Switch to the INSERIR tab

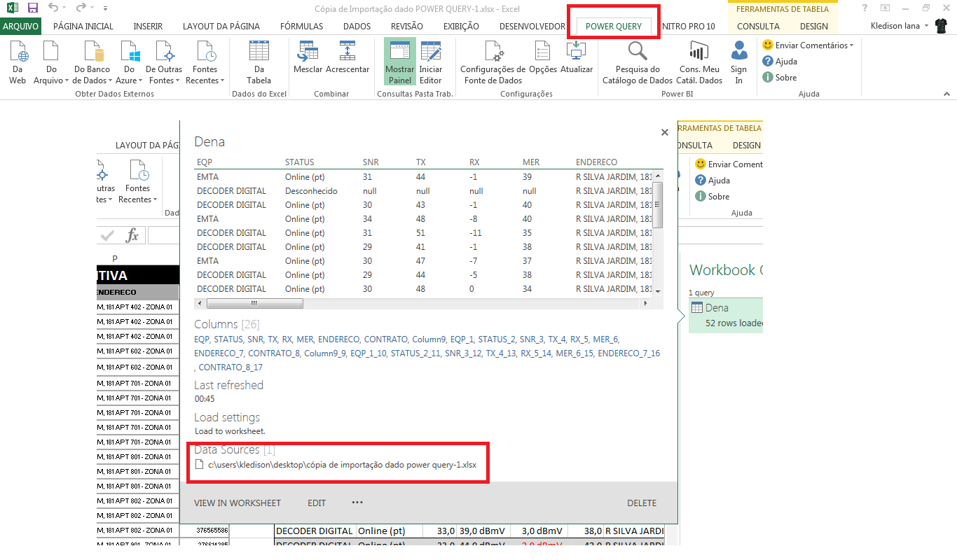tap(148, 26)
